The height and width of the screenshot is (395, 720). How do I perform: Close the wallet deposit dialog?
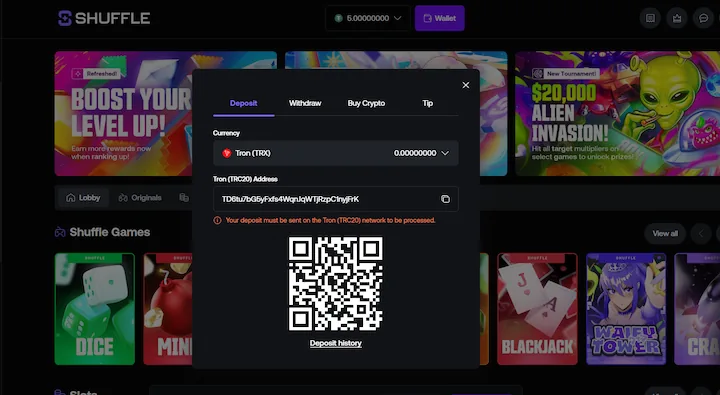pos(466,85)
